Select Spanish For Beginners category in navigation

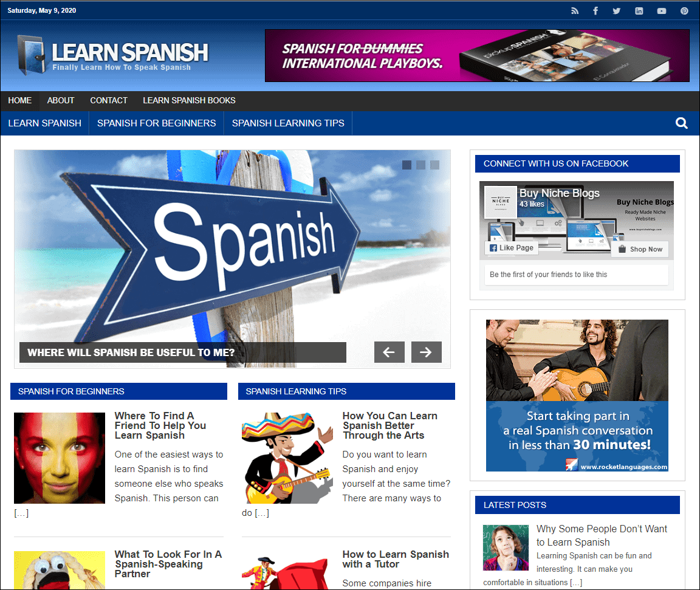coord(156,123)
